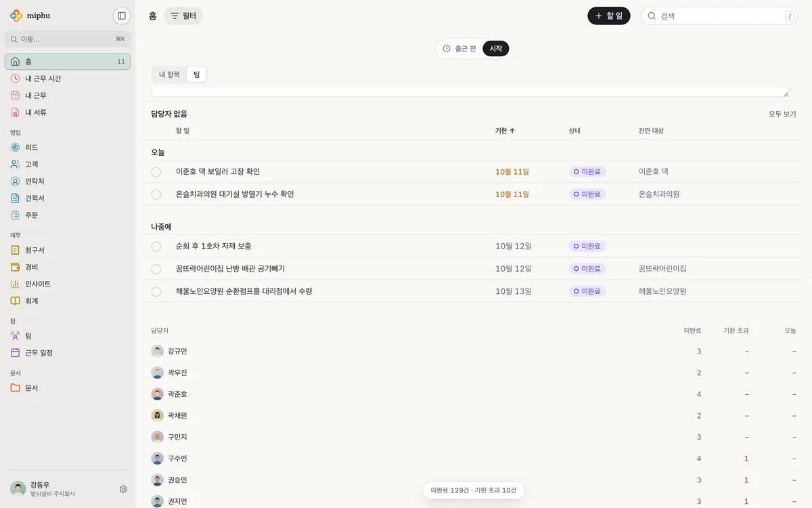Collapse the sidebar with panel icon
Viewport: 812px width, 508px height.
[x=122, y=16]
